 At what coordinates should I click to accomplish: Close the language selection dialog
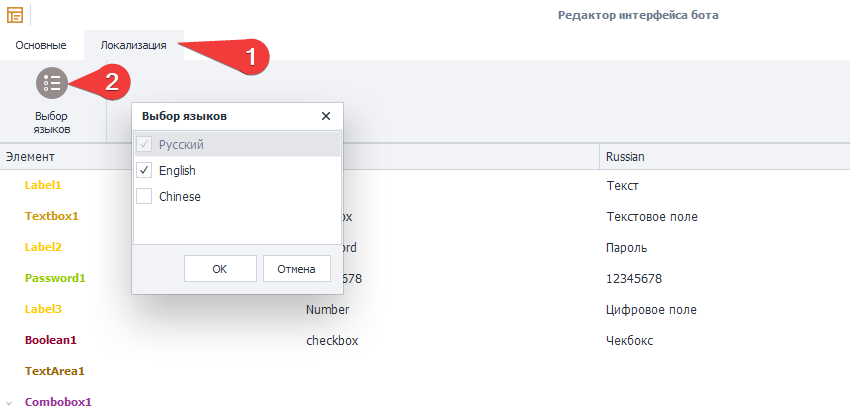click(325, 116)
